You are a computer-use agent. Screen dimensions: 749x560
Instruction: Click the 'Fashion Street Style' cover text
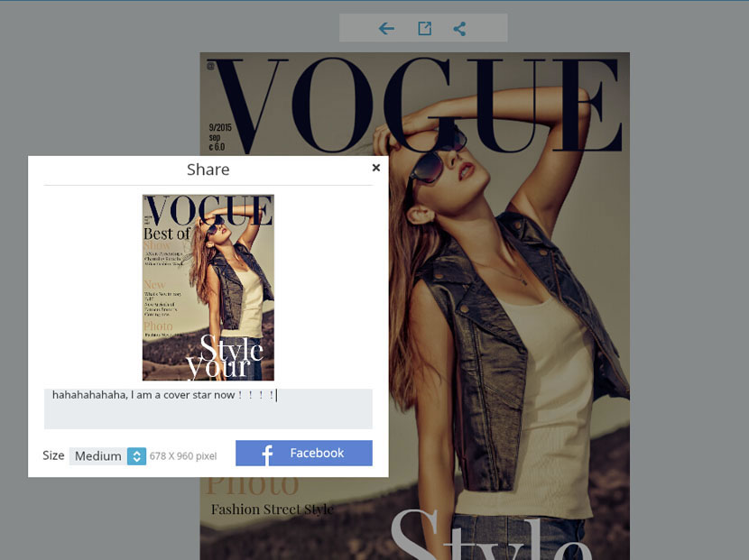pyautogui.click(x=273, y=510)
